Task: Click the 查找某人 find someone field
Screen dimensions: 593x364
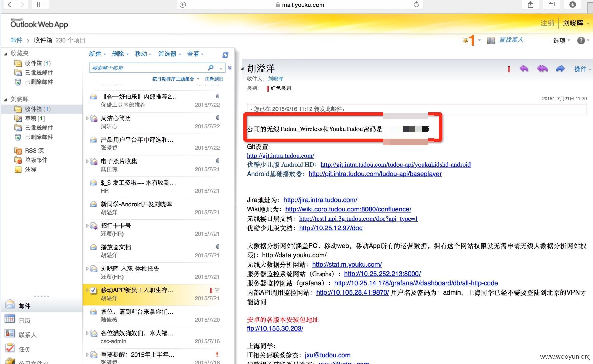Action: (x=511, y=40)
